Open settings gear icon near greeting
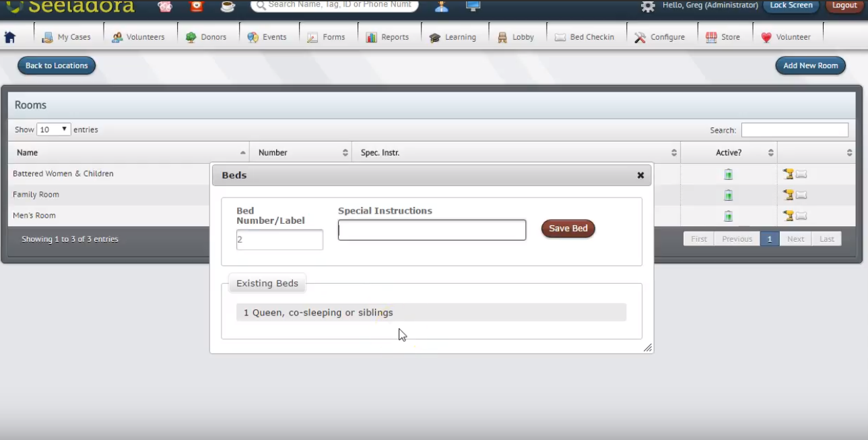868x440 pixels. coord(648,6)
